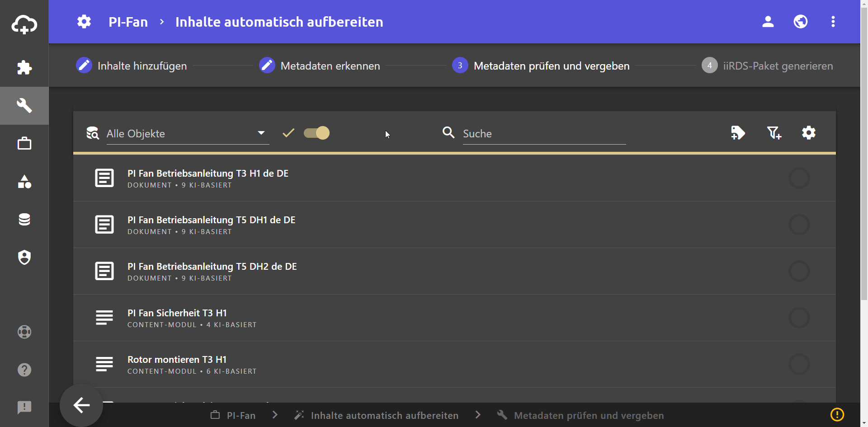Click header title Inhalte automatisch aufbereiten
Screen dimensions: 868x427
coord(279,22)
